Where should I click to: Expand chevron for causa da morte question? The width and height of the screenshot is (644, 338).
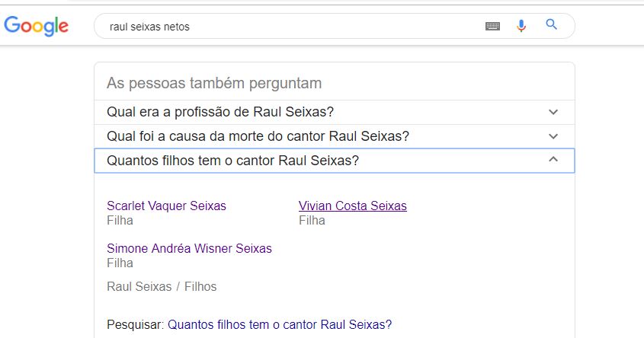point(553,136)
